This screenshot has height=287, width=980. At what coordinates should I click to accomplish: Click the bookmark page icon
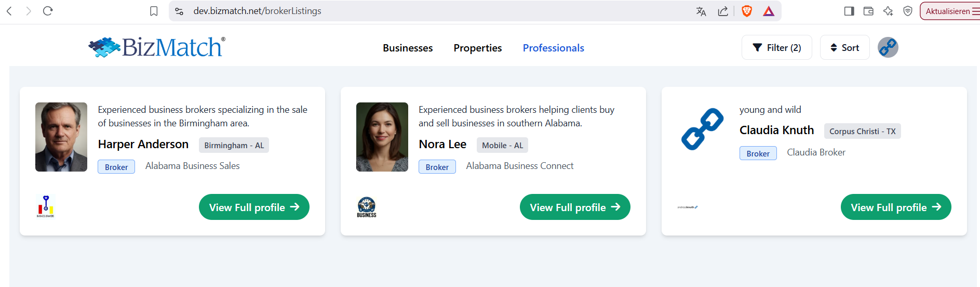point(154,11)
